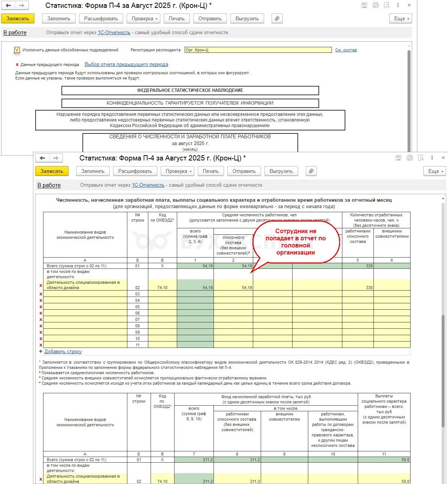Click 'Расшифровать' in back window
This screenshot has width=448, height=484.
(x=101, y=18)
